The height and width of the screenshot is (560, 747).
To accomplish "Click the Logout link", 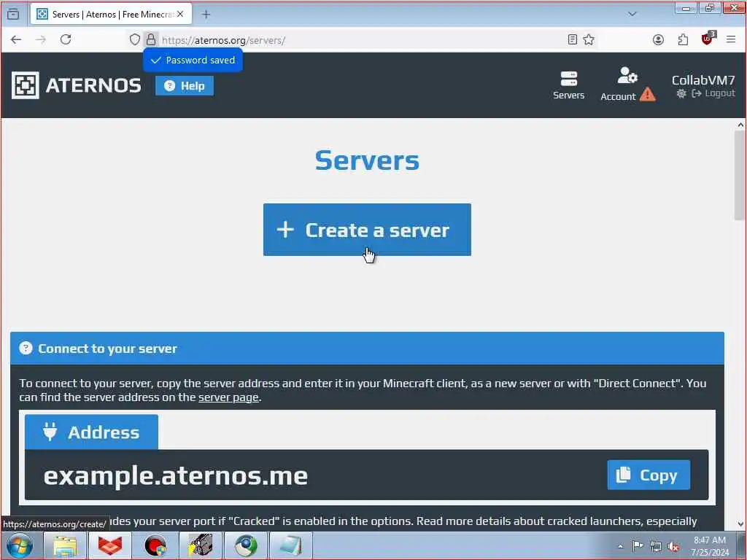I will (x=713, y=93).
